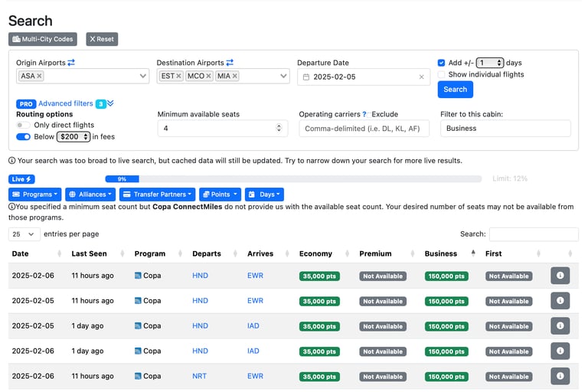The width and height of the screenshot is (588, 392).
Task: Open the Transfer Partners dropdown
Action: (x=157, y=194)
